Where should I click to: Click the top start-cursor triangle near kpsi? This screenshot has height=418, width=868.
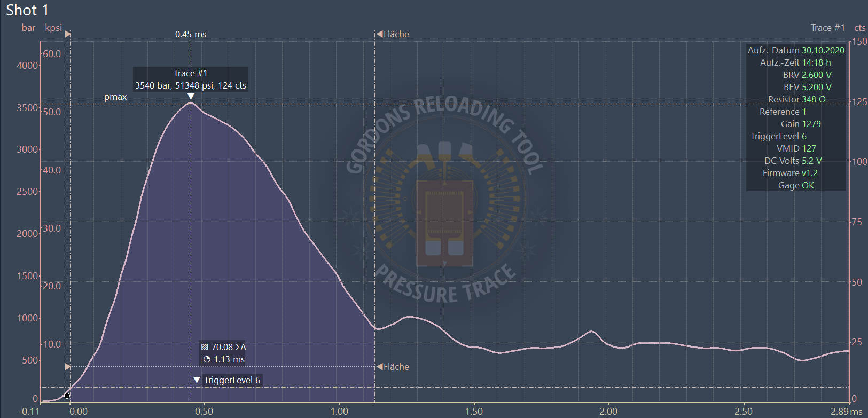tap(68, 34)
